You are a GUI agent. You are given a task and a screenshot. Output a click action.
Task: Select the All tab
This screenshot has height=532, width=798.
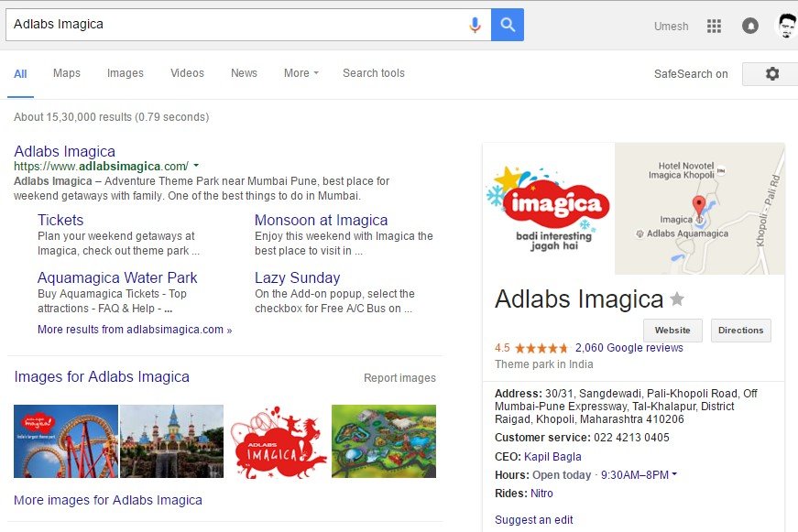20,74
